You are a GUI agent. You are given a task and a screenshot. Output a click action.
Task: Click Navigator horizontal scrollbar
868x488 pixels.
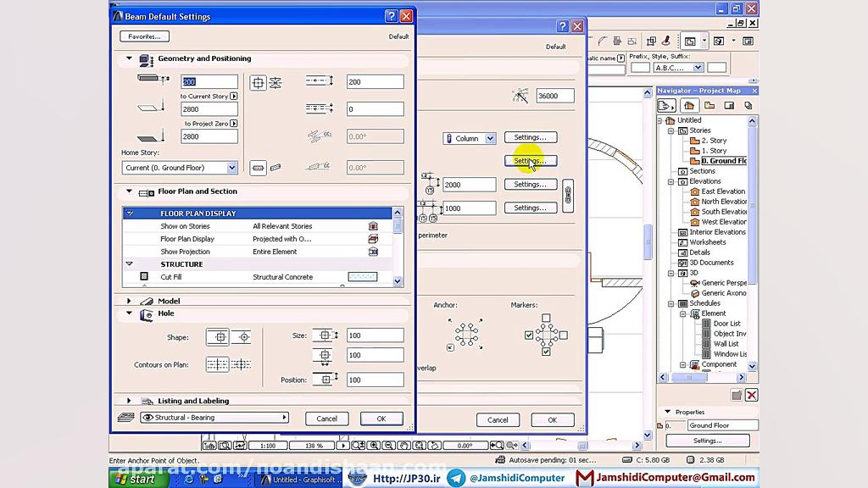[x=702, y=377]
